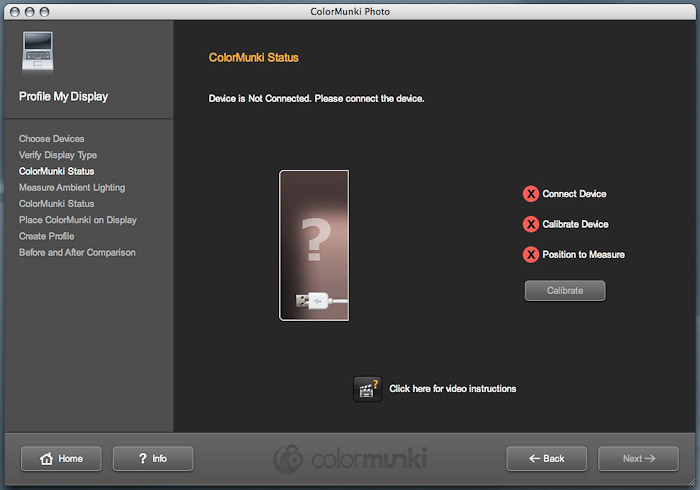Select Choose Devices step in sidebar

click(x=51, y=139)
